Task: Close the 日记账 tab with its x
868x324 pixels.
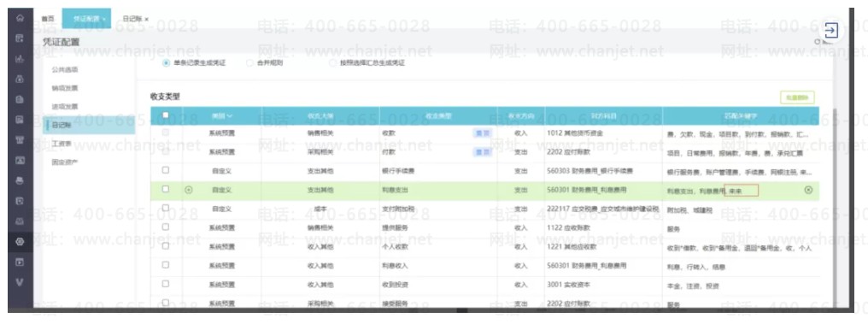Action: click(147, 19)
